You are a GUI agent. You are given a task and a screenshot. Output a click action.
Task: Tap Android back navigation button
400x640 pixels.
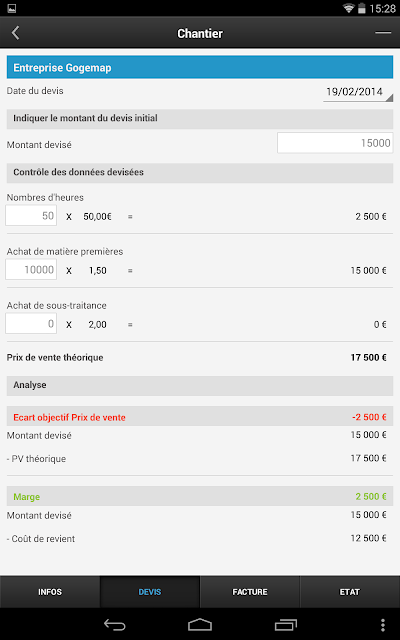115,624
